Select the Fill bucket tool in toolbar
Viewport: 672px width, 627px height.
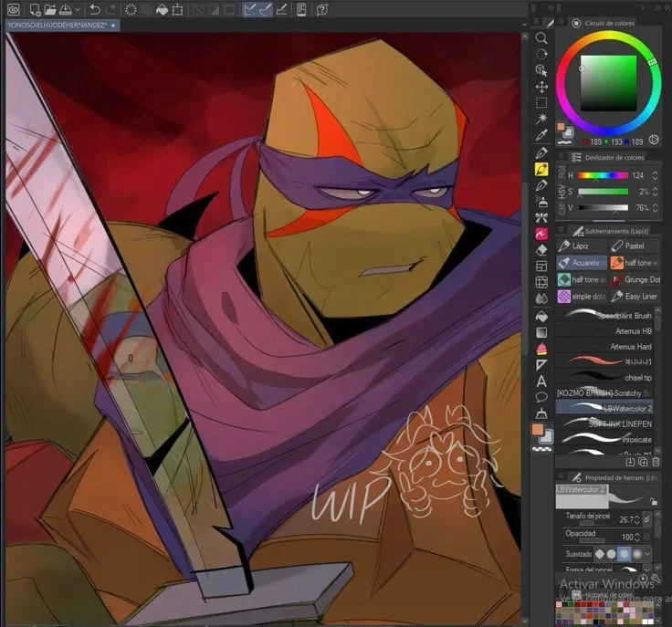541,317
